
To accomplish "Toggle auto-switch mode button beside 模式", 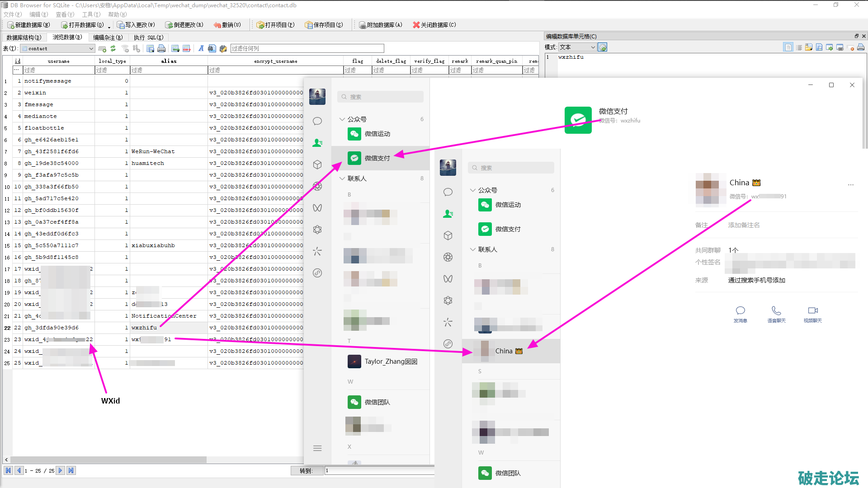I will (603, 47).
